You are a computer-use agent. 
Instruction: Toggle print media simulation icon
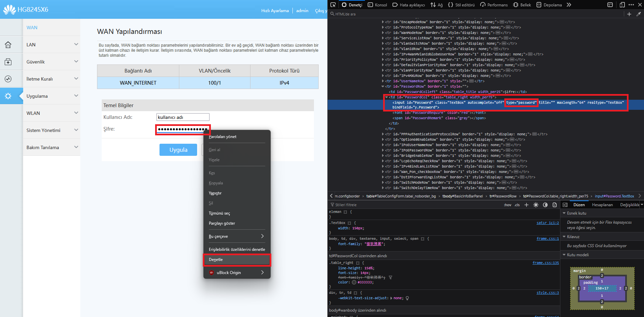pyautogui.click(x=555, y=205)
